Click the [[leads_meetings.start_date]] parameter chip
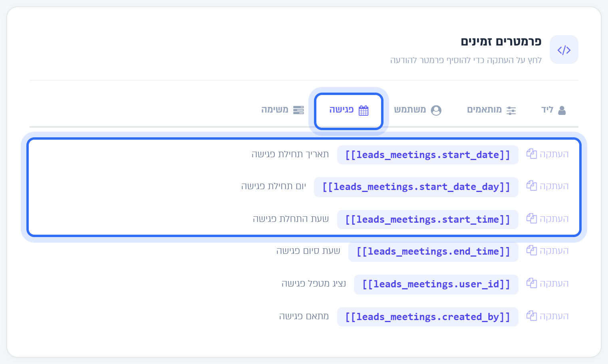This screenshot has height=364, width=608. tap(427, 155)
